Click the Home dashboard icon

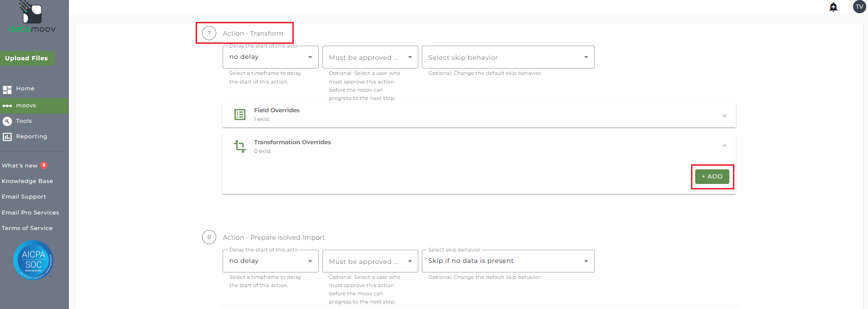(7, 89)
